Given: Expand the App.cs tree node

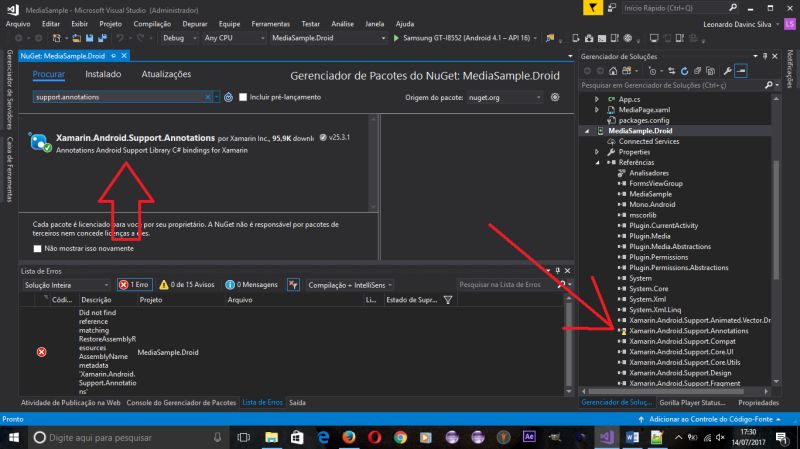Looking at the screenshot, I should 596,99.
